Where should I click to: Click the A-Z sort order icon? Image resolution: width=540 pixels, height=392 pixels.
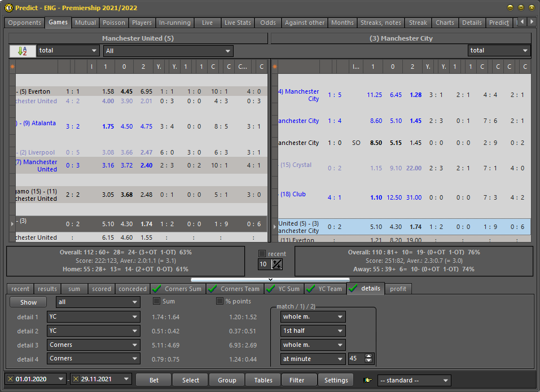[23, 51]
